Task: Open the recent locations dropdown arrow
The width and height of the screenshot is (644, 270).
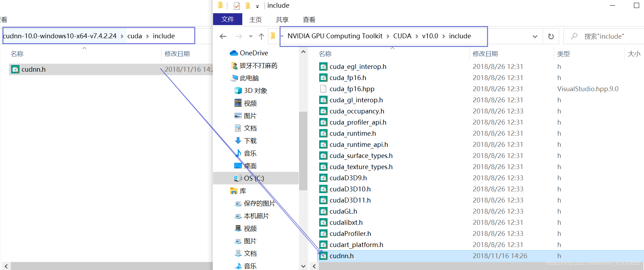Action: 251,36
